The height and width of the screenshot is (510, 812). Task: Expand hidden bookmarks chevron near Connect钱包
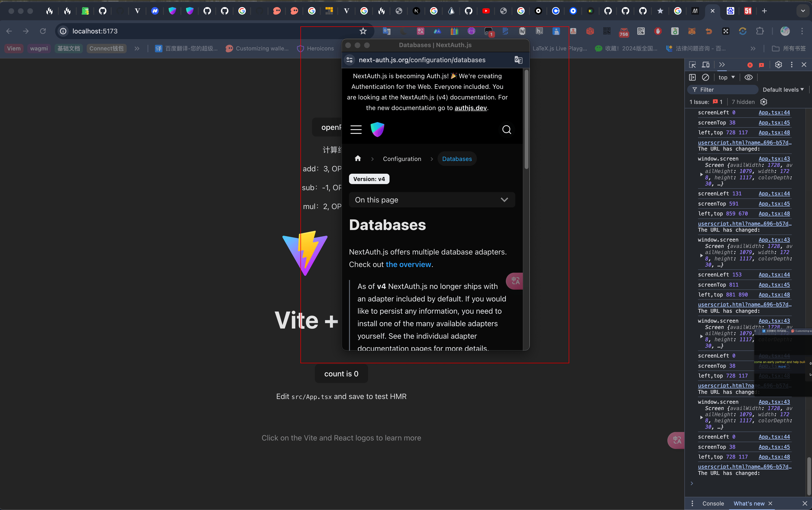pos(137,49)
